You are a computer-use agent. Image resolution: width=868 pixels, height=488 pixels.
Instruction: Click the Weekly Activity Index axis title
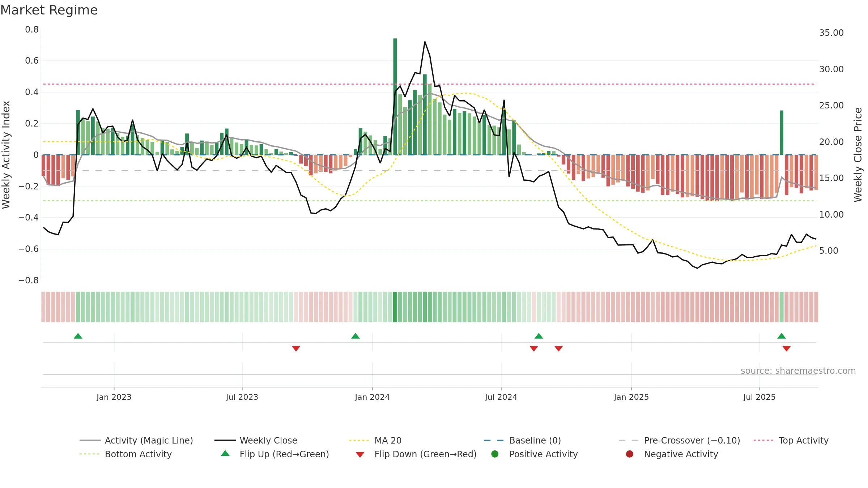[6, 155]
